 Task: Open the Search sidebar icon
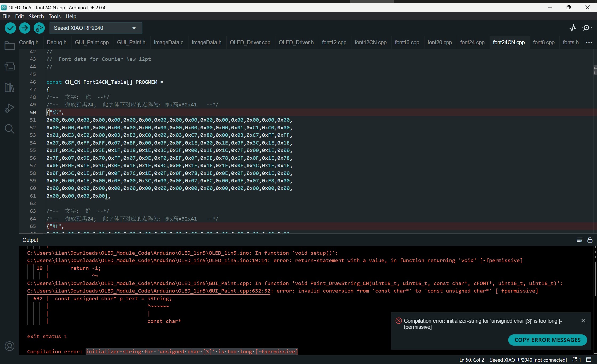coord(10,129)
